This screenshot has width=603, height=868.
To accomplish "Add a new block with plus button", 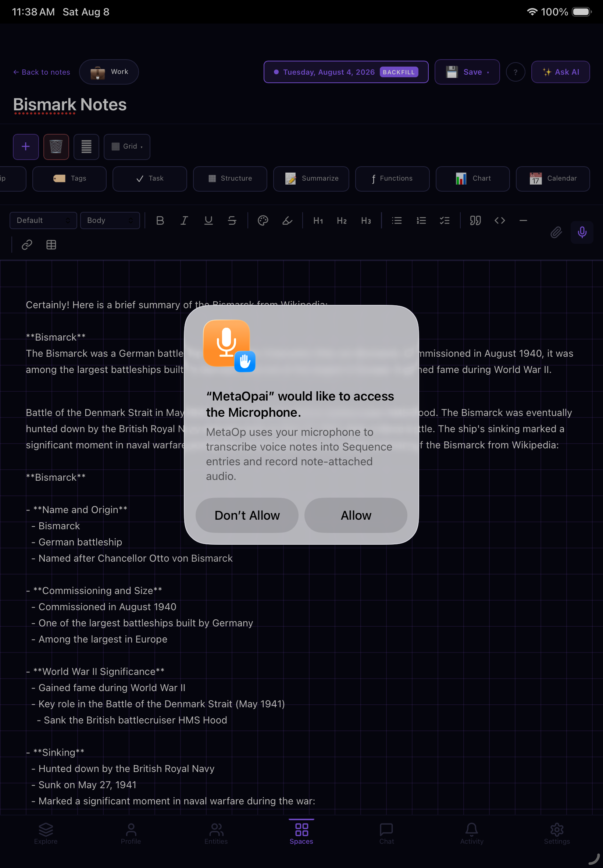I will pos(26,147).
